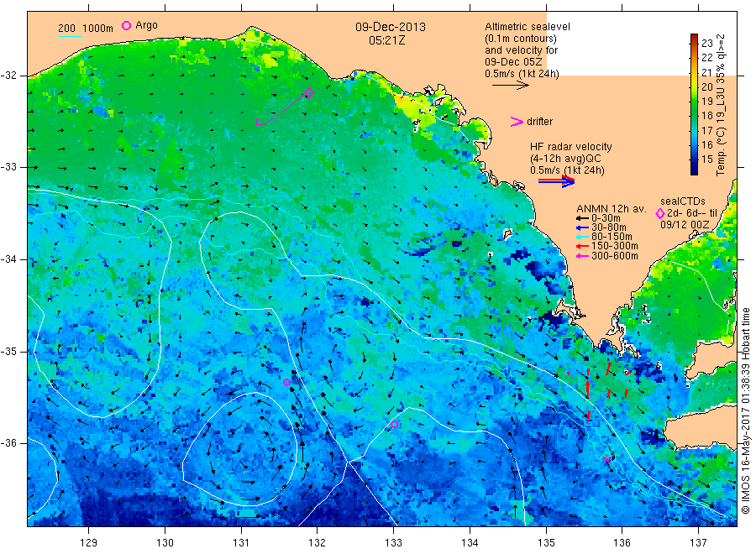Viewport: 756px width, 554px height.
Task: Click the 'drifter' legend label
Action: click(539, 122)
